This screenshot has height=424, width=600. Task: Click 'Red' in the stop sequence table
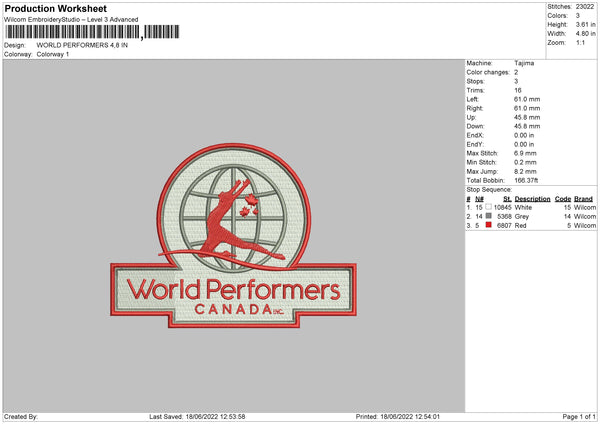(520, 226)
